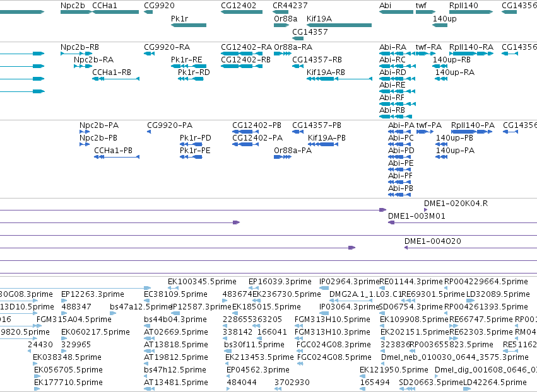Click clone DME1-020K04.R

point(426,210)
